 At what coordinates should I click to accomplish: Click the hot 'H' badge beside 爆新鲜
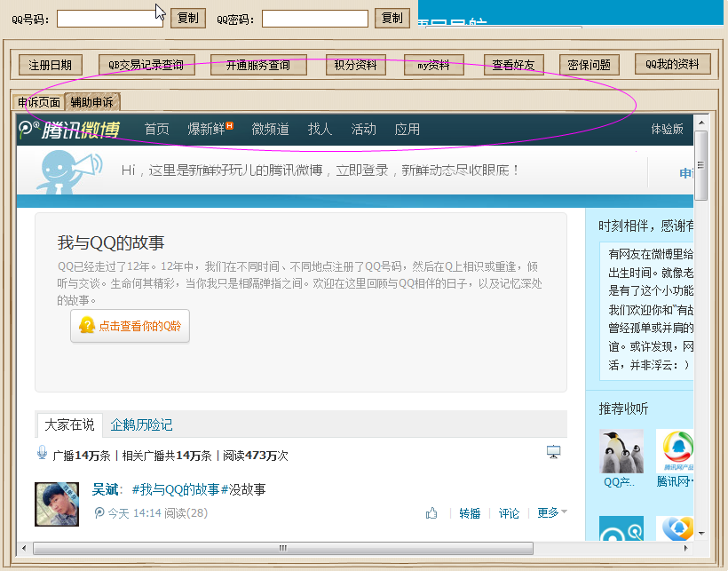(x=229, y=125)
